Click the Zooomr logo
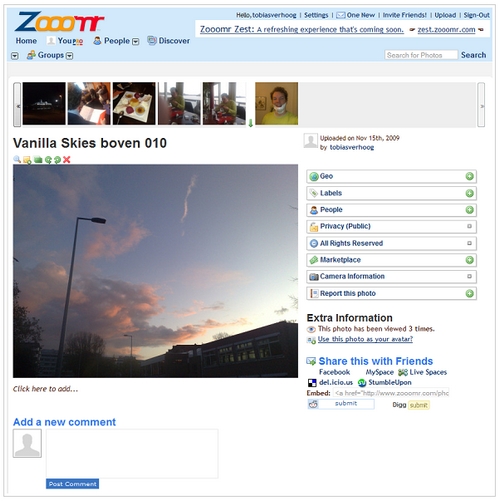Image resolution: width=500 pixels, height=501 pixels. click(x=59, y=22)
